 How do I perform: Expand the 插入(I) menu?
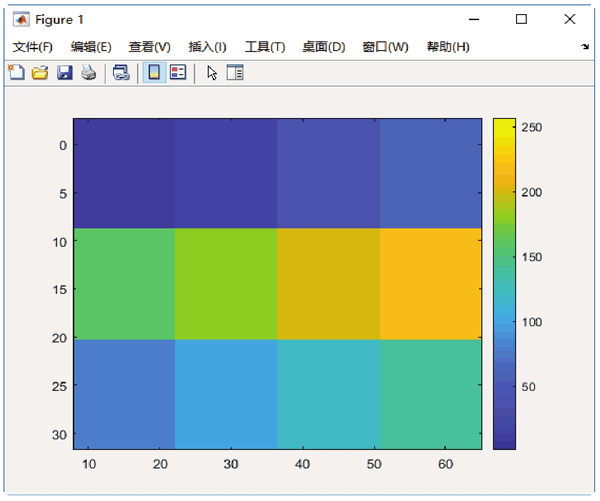(207, 47)
